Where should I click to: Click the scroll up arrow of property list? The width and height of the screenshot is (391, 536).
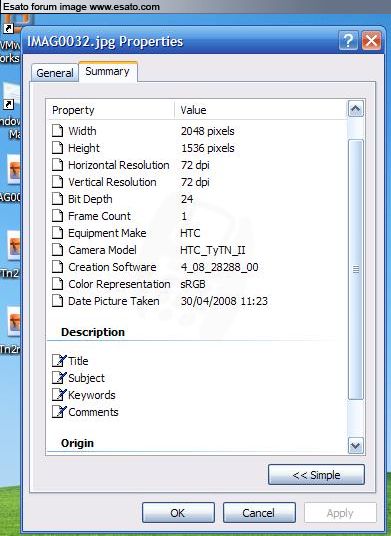355,109
